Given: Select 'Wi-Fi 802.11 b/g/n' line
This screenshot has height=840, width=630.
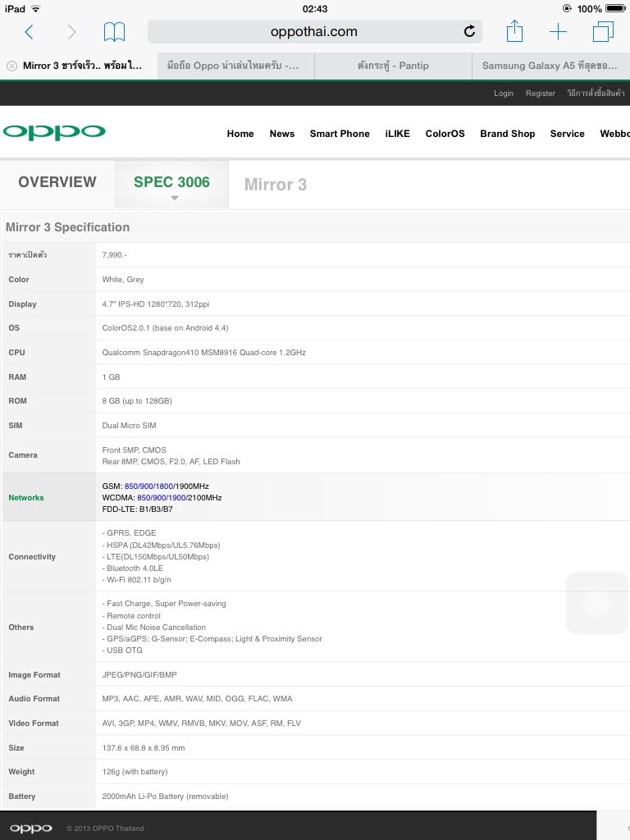Looking at the screenshot, I should (137, 580).
